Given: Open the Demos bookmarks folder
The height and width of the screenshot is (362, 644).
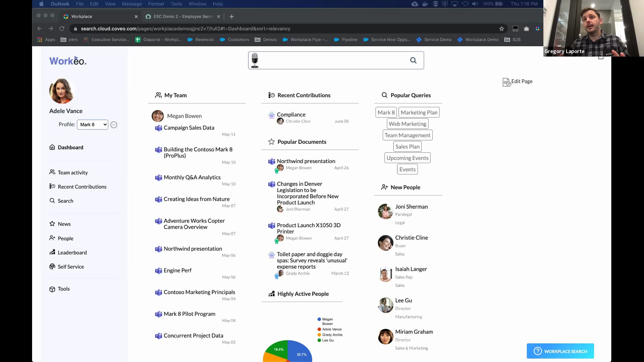Looking at the screenshot, I should pyautogui.click(x=266, y=40).
